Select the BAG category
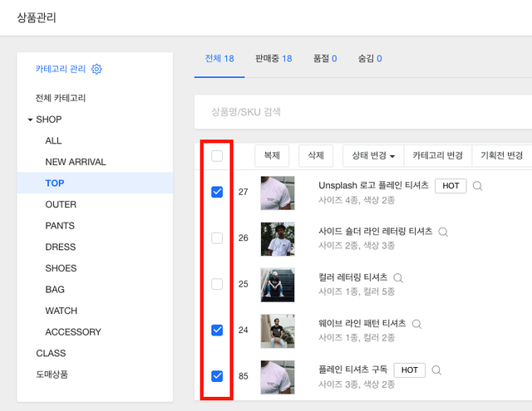 (55, 290)
